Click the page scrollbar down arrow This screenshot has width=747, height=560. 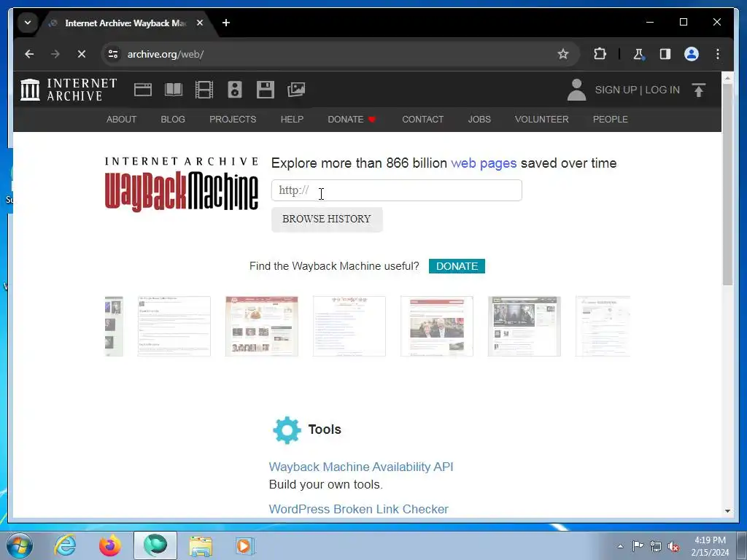727,511
